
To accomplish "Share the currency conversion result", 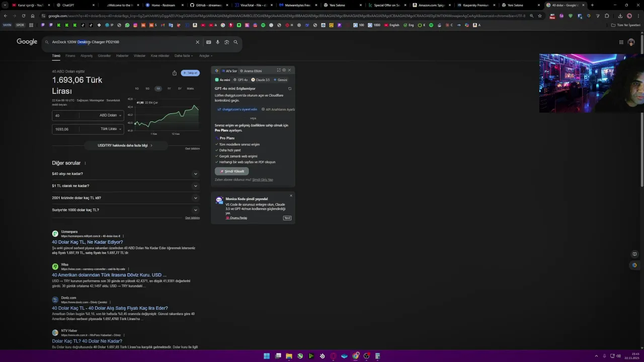I will click(175, 73).
